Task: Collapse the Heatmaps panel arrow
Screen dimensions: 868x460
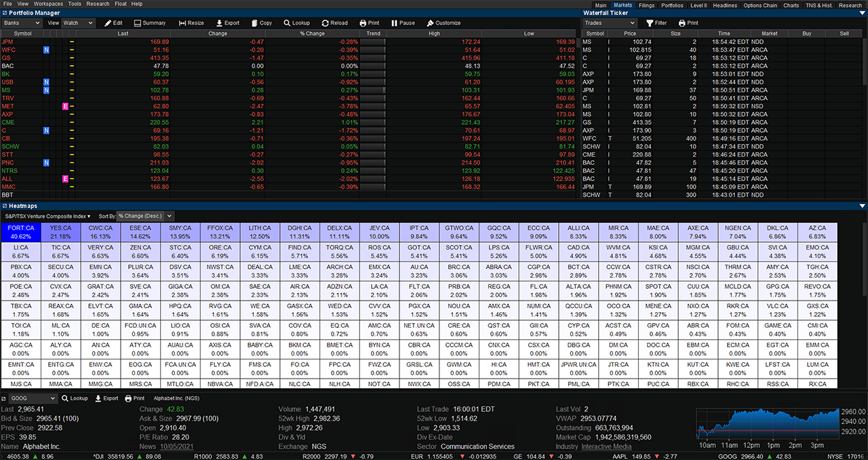Action: pos(862,206)
